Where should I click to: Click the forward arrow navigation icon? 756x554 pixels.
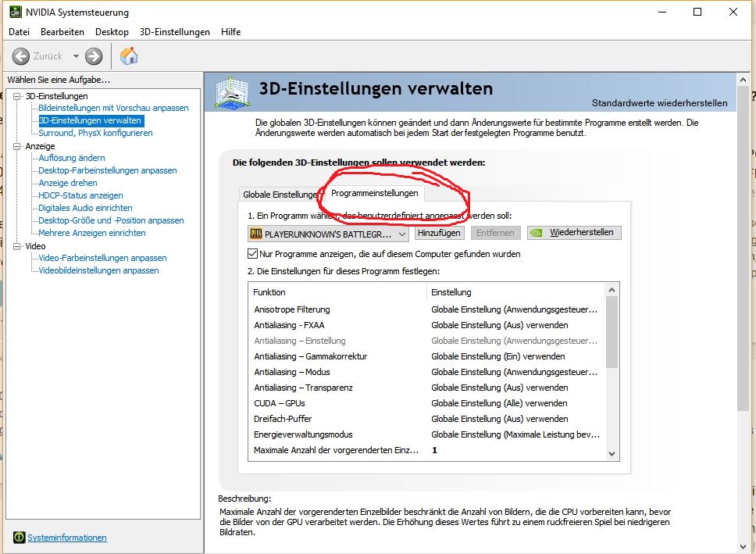[x=94, y=56]
